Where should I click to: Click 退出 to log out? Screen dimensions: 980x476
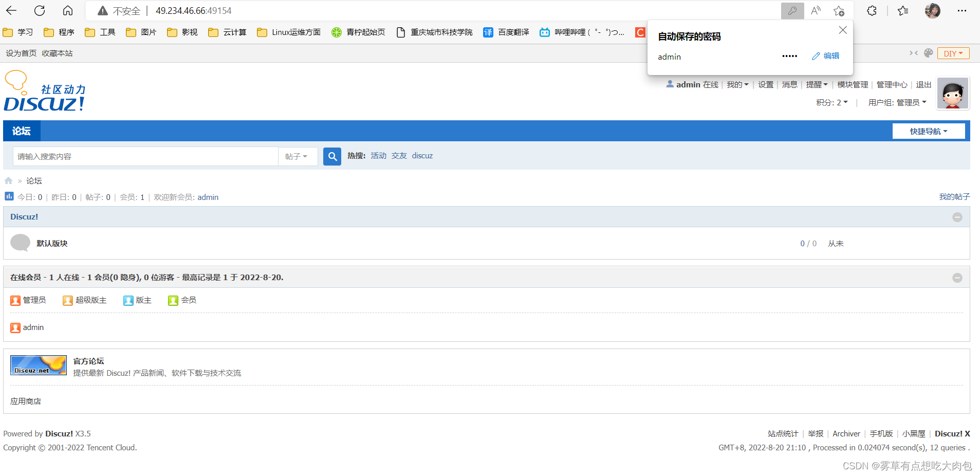[x=923, y=85]
